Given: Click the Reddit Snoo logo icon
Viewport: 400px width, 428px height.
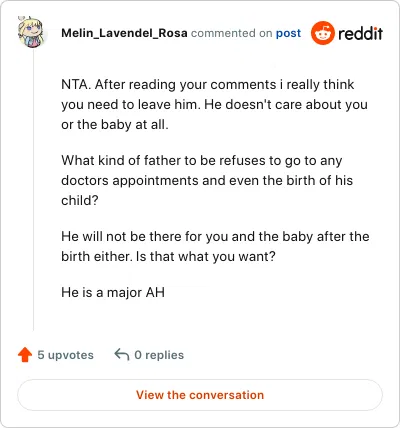Looking at the screenshot, I should click(322, 33).
